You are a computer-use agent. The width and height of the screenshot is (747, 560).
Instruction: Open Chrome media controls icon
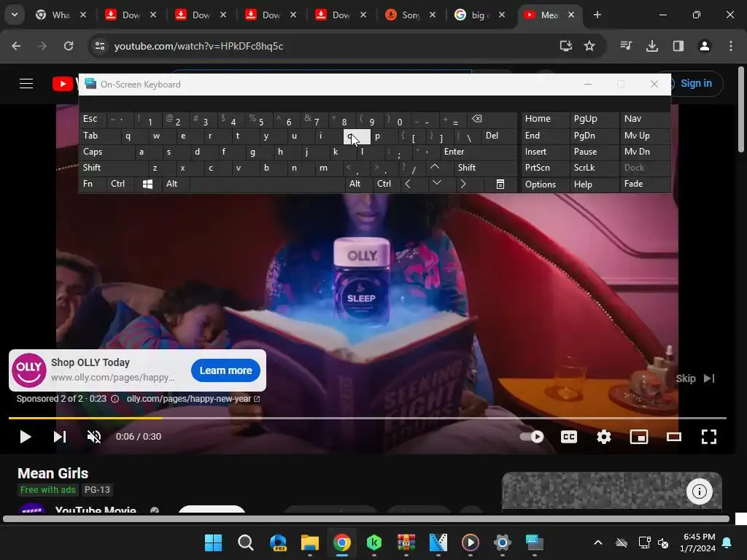coord(626,46)
